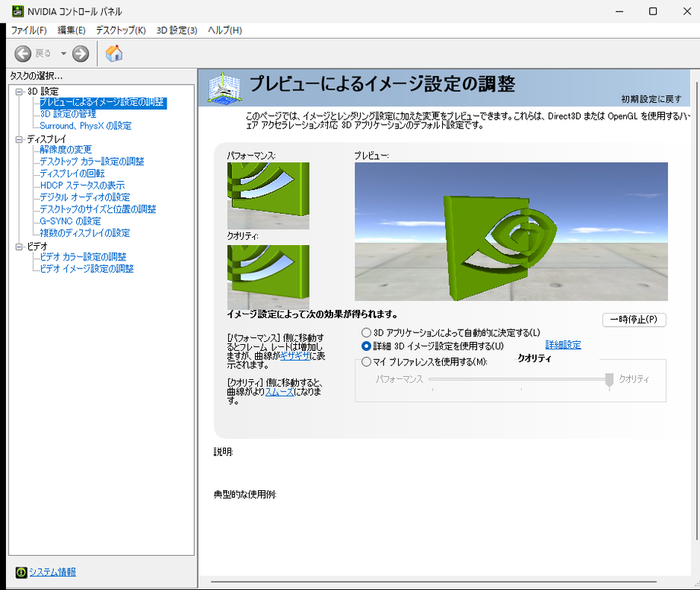The image size is (700, 590).
Task: Open the back history dropdown arrow
Action: click(63, 53)
